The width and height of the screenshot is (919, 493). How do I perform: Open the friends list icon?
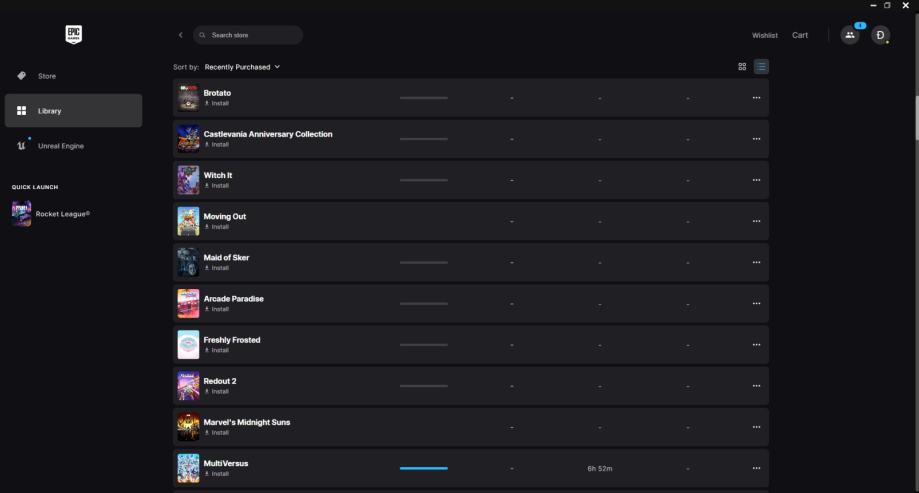(x=850, y=35)
